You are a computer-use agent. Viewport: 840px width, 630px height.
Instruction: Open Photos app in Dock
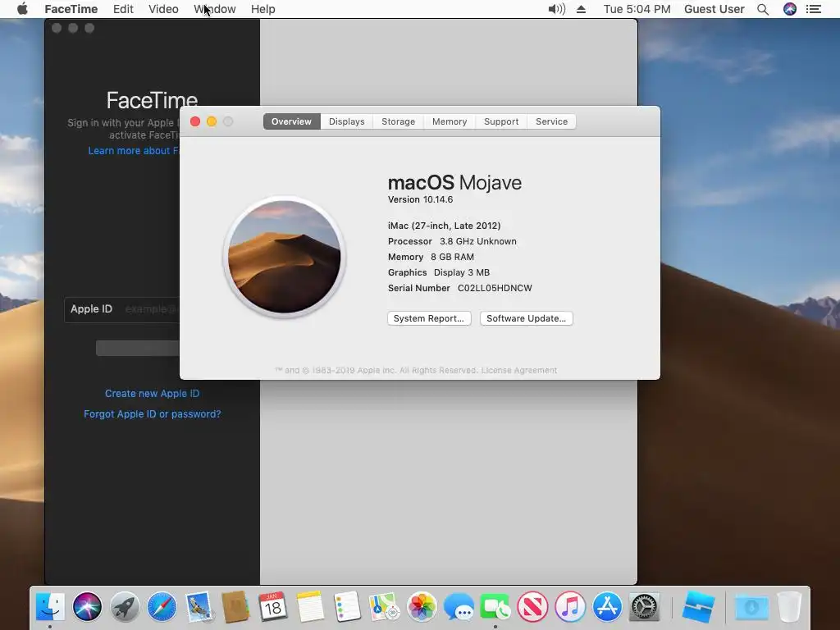[422, 607]
